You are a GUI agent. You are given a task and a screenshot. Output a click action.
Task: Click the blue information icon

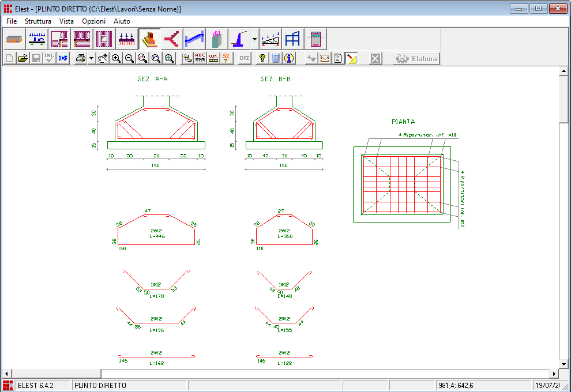pyautogui.click(x=289, y=58)
